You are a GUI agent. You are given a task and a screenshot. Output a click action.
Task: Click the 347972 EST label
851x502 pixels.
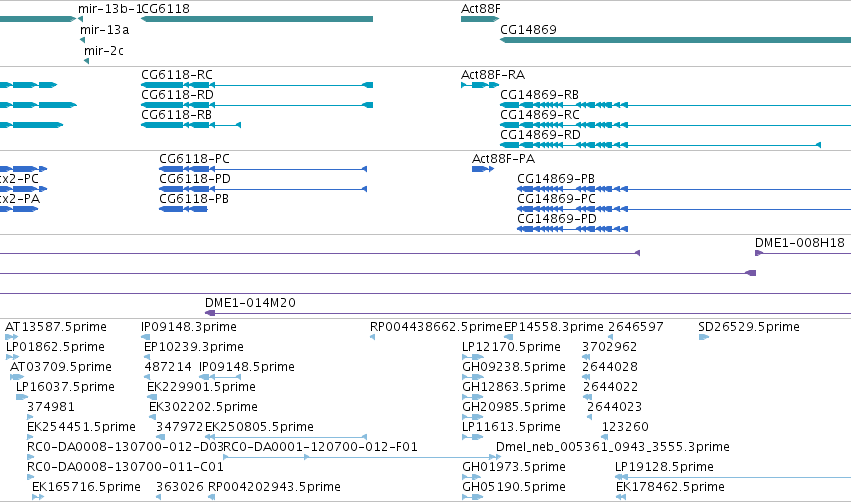tap(179, 427)
